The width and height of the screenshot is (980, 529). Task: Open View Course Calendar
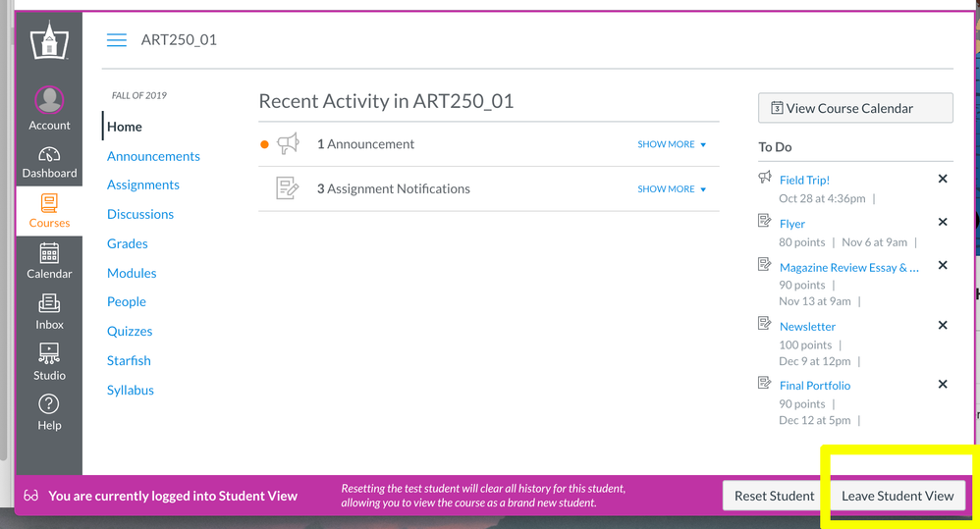854,108
